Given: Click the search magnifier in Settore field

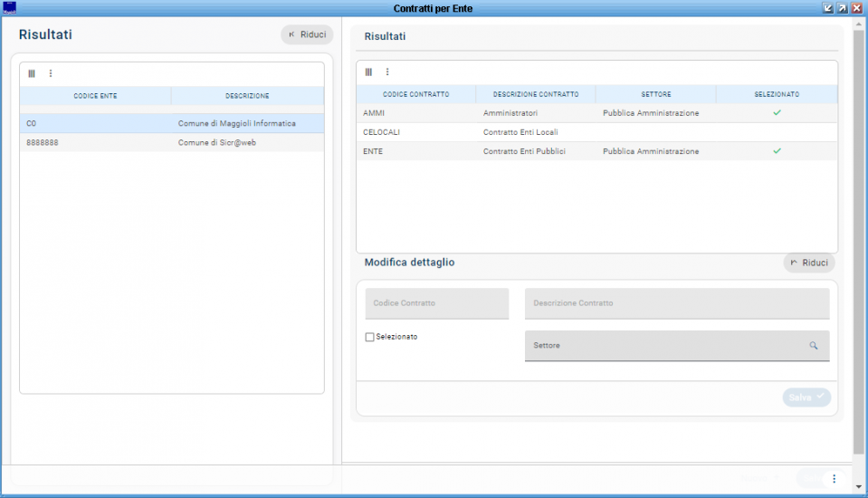Looking at the screenshot, I should [x=813, y=346].
